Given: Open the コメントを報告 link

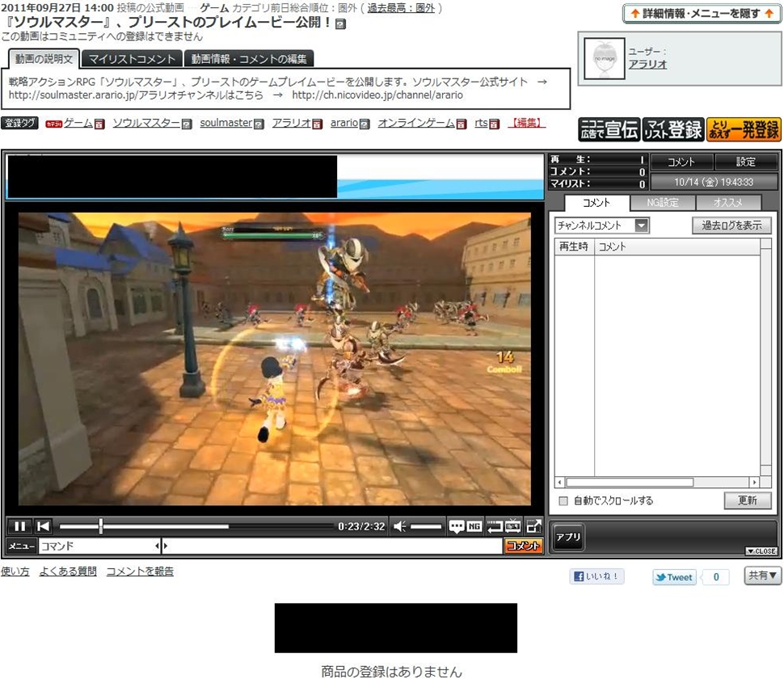Looking at the screenshot, I should point(140,571).
